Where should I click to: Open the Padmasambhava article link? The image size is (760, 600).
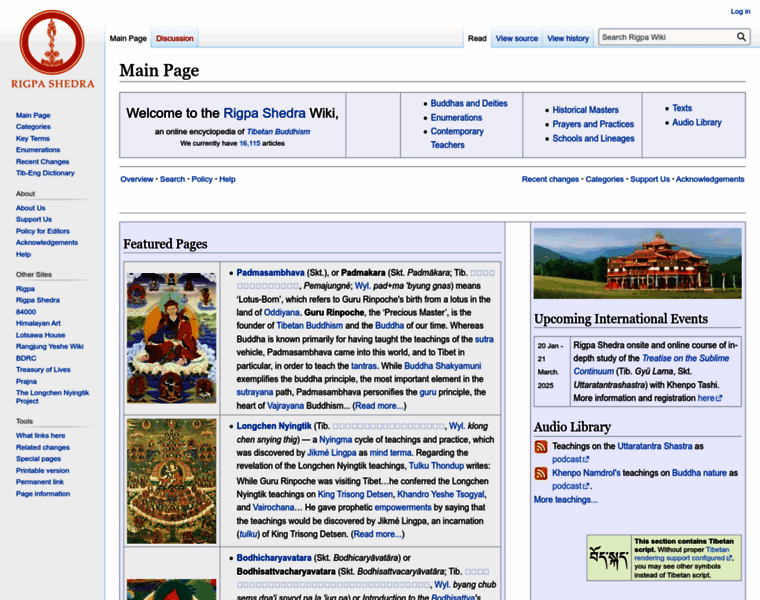270,273
